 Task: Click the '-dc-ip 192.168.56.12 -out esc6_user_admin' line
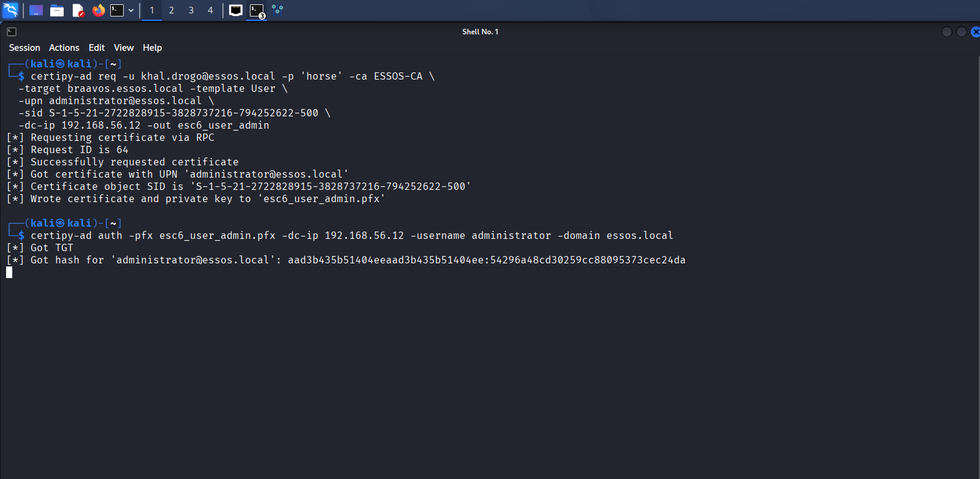(x=144, y=126)
